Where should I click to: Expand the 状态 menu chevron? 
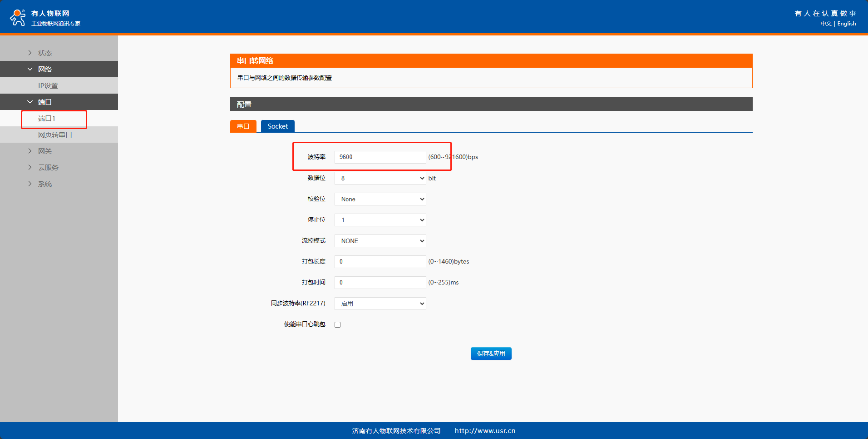pyautogui.click(x=30, y=53)
